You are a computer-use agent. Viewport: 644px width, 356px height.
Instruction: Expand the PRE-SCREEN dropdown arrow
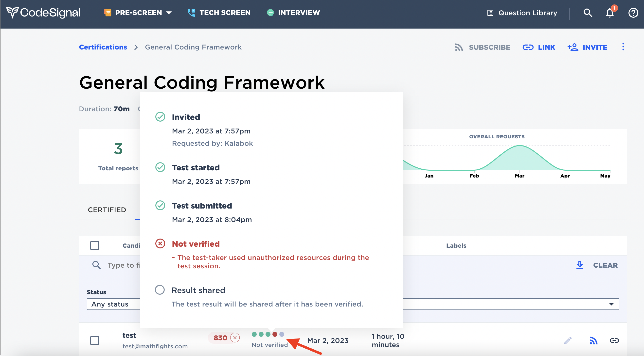(x=169, y=13)
